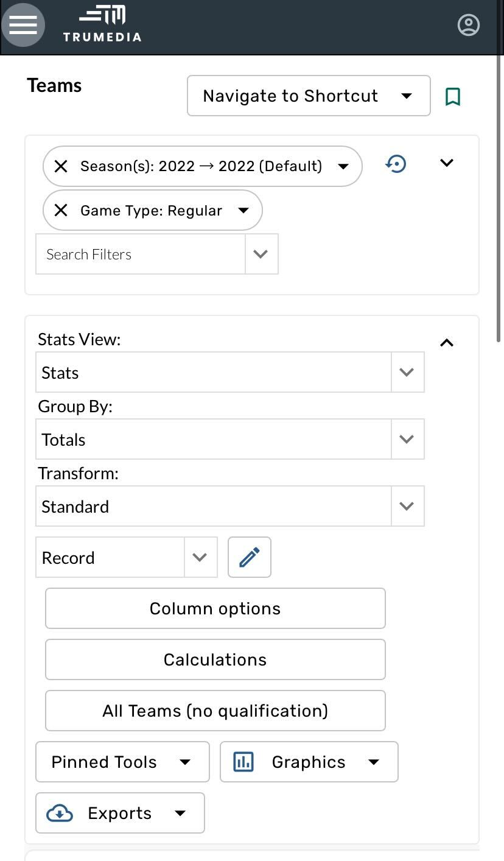Open the Group By Totals dropdown

pos(229,439)
